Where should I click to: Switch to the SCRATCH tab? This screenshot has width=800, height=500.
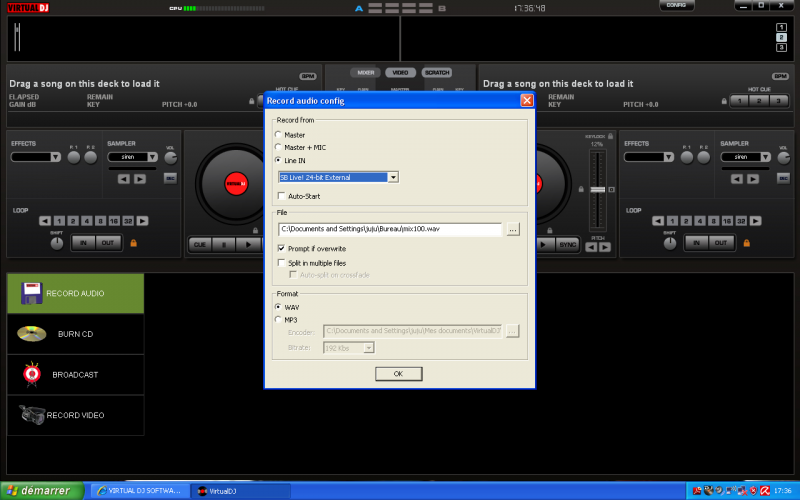click(436, 73)
